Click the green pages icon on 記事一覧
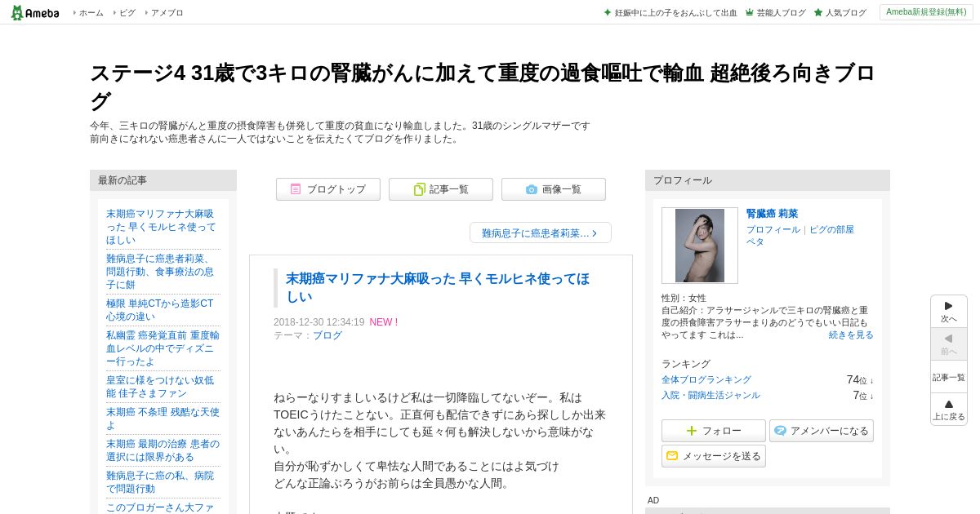980x514 pixels. click(419, 189)
